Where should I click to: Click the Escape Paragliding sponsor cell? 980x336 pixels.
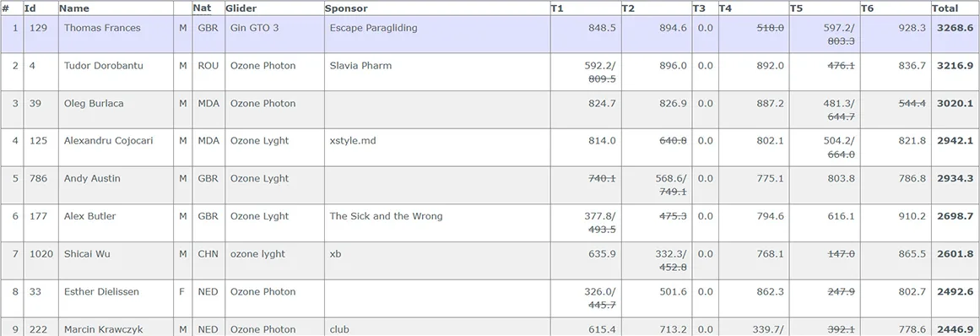coord(437,35)
